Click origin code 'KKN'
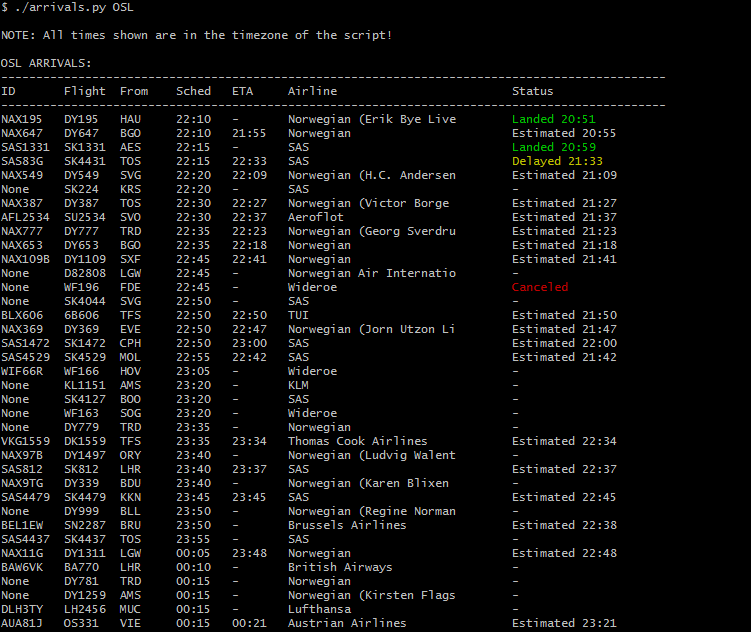The image size is (751, 632). [x=130, y=497]
